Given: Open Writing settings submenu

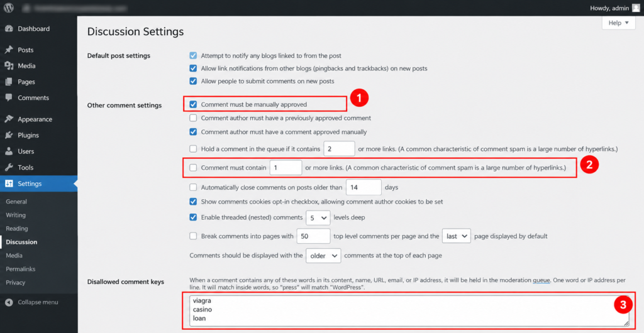Looking at the screenshot, I should click(16, 216).
